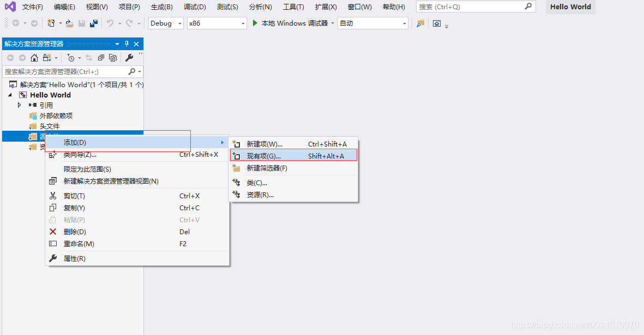
Task: Open the 扩展(X) menu
Action: (x=326, y=7)
